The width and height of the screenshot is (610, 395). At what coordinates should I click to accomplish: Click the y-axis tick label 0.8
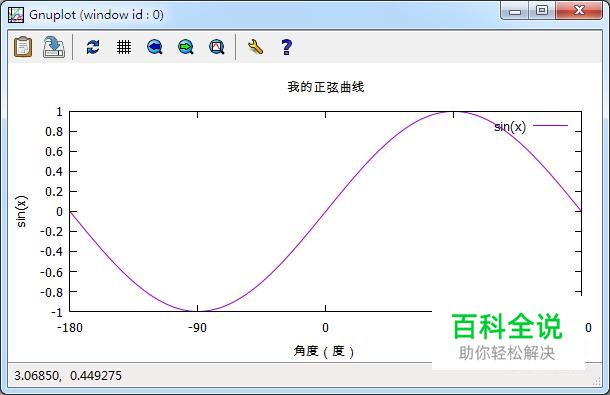(54, 132)
